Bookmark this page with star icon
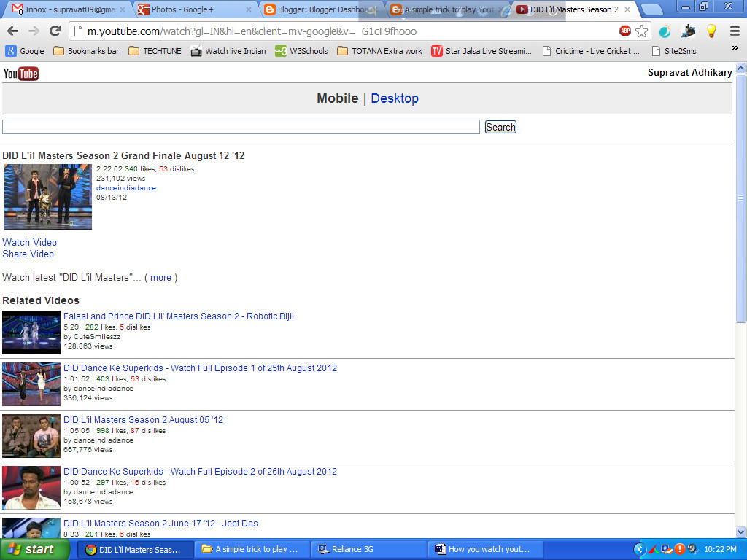Image resolution: width=747 pixels, height=560 pixels. point(642,31)
